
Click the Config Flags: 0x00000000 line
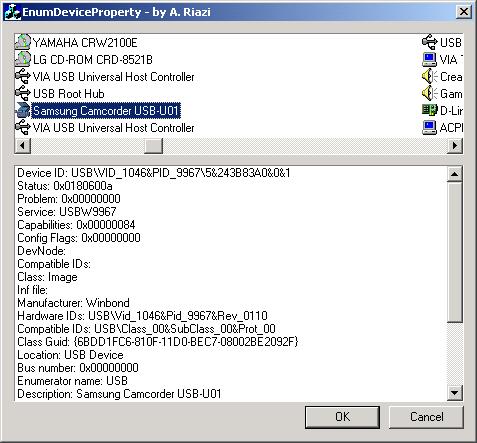coord(79,238)
